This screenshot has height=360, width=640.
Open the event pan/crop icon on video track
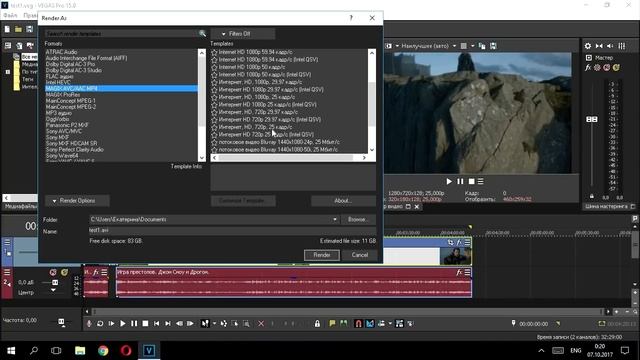[x=451, y=242]
